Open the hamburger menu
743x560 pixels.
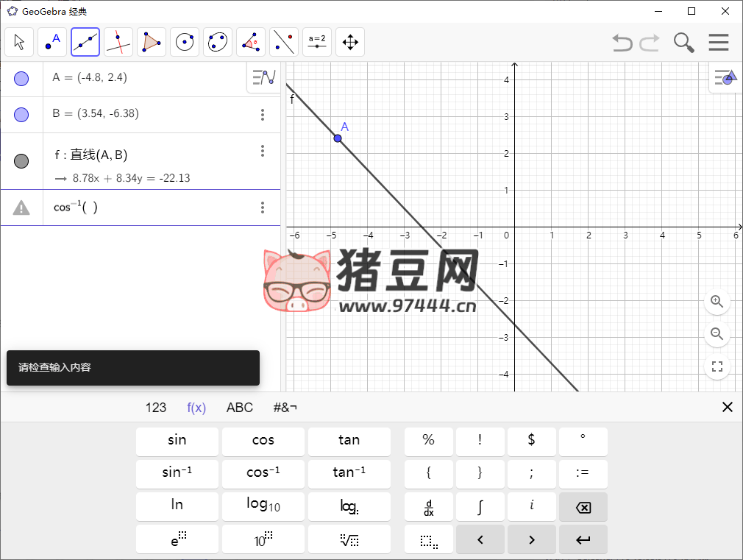(719, 42)
